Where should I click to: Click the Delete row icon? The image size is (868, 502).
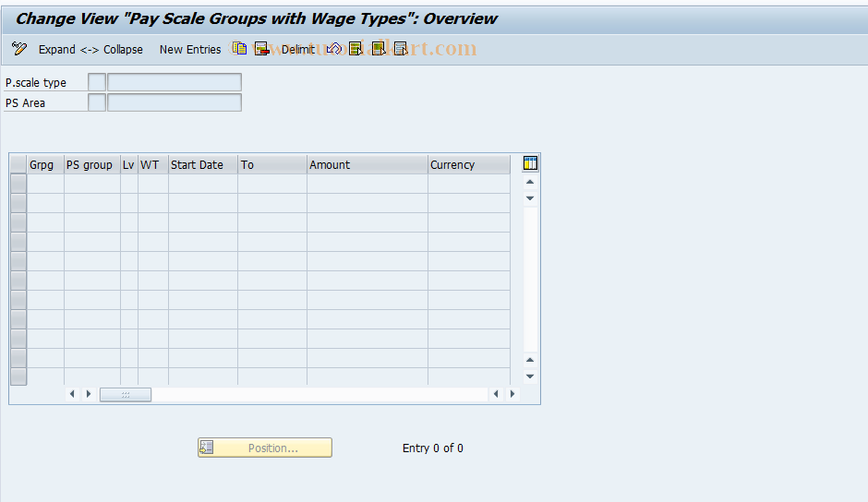point(261,49)
